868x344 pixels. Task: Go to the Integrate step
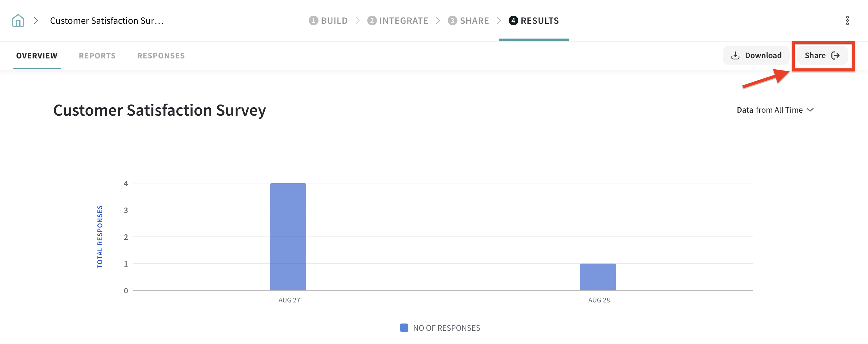403,21
